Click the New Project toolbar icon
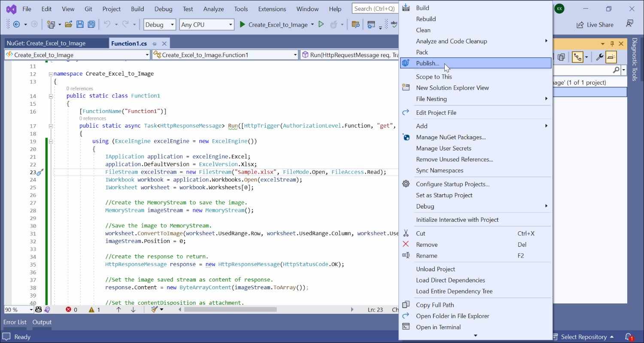Viewport: 644px width, 343px height. click(51, 24)
